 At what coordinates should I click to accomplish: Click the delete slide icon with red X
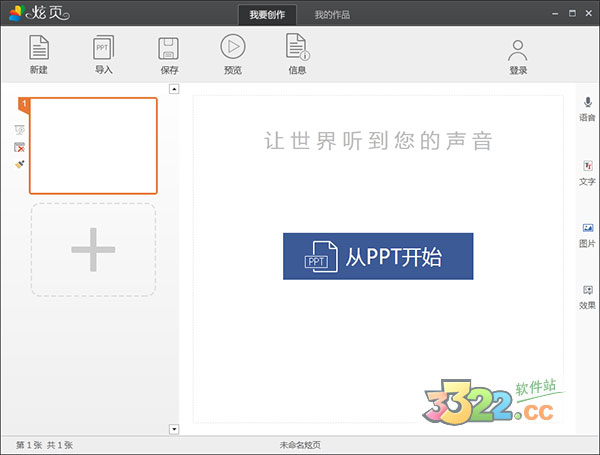coord(20,147)
